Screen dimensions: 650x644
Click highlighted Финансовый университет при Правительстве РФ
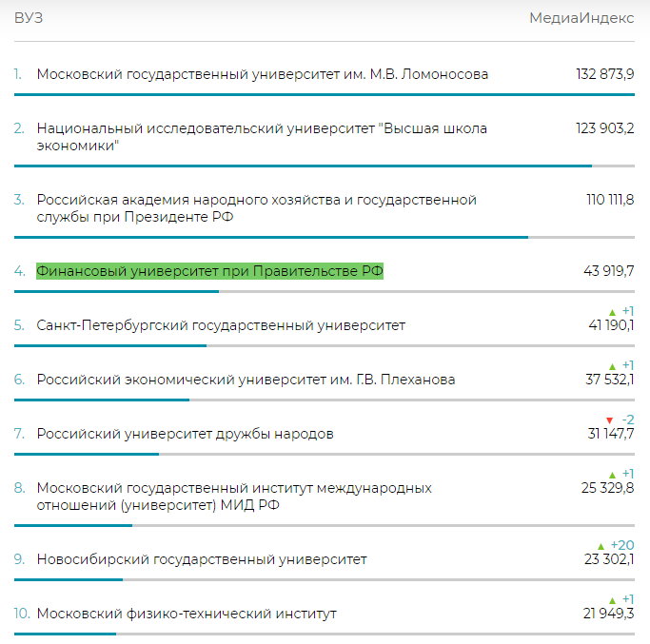point(210,271)
